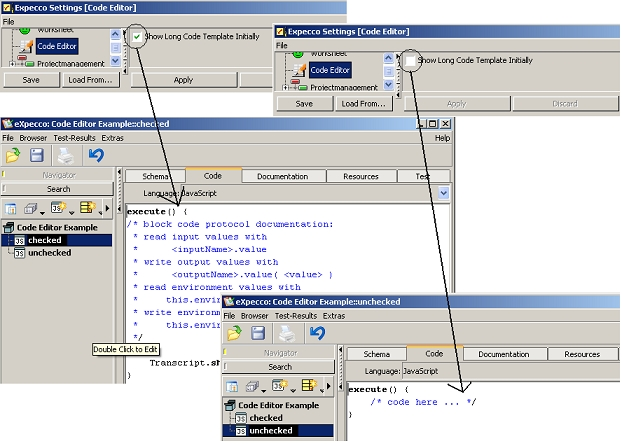Screen dimensions: 622x444
Task: Switch to the Documentation tab in the checked window
Action: tap(282, 176)
